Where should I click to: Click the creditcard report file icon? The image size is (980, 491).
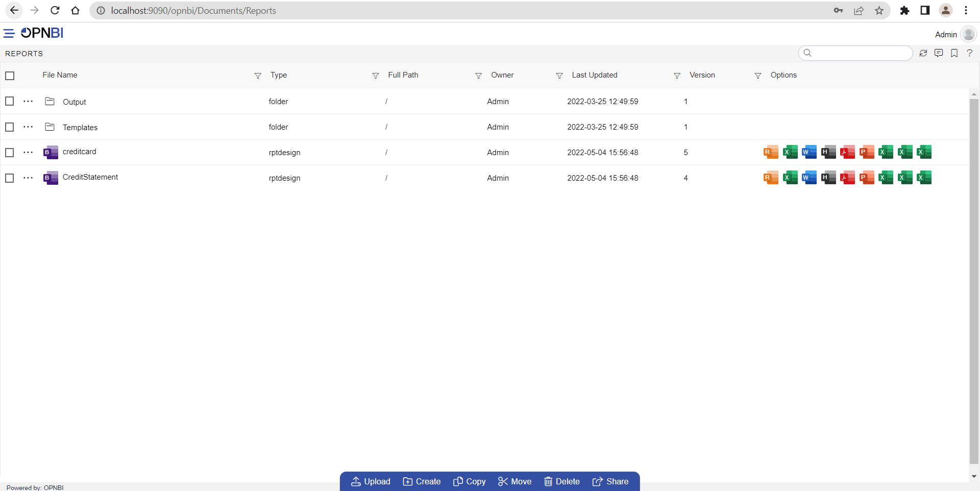pyautogui.click(x=51, y=152)
